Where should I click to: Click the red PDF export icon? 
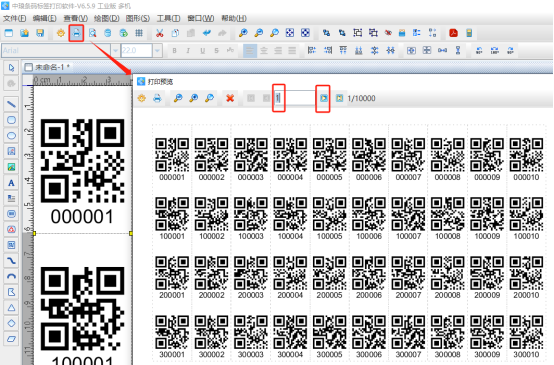tap(453, 33)
